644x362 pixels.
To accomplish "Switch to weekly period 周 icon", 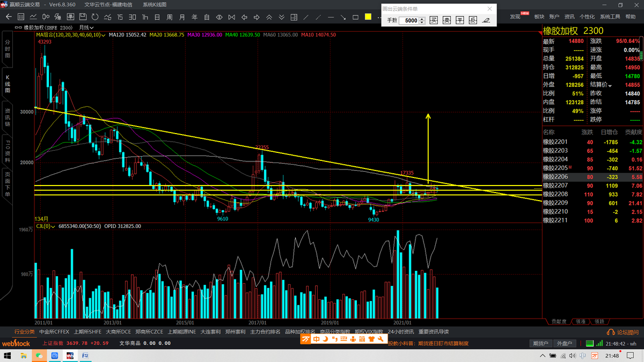I will coord(170,17).
